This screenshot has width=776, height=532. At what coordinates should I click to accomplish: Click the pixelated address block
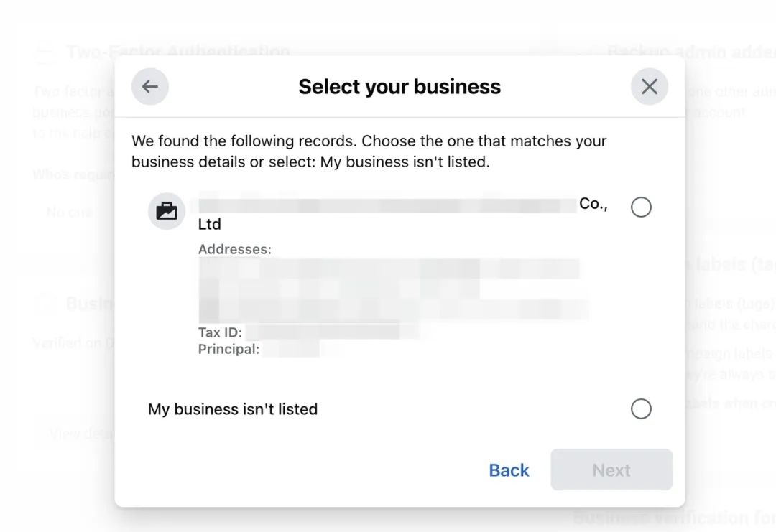coord(394,290)
